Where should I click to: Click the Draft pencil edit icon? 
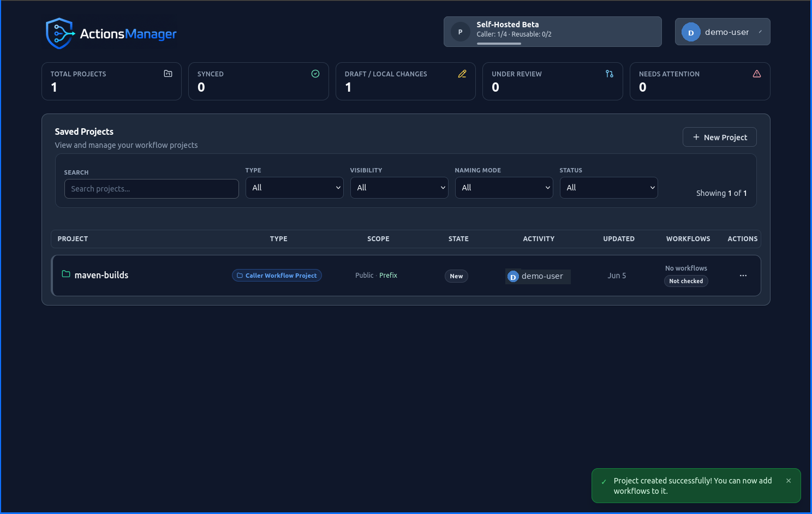pos(462,74)
